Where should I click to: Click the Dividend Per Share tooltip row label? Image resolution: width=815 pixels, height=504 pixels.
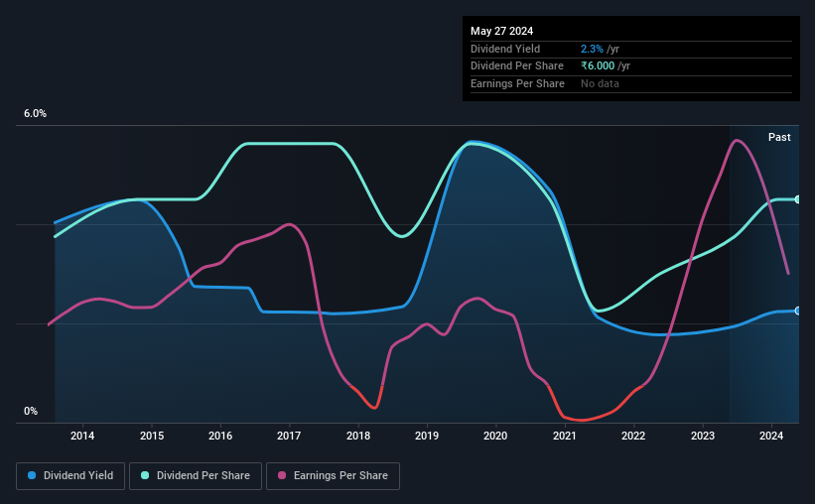[516, 66]
